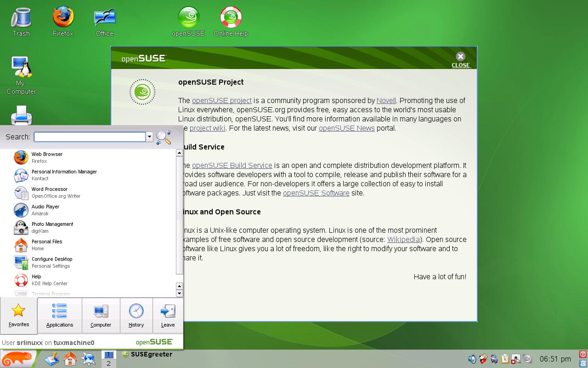The height and width of the screenshot is (368, 588).
Task: Click the red logout power button in the panel
Action: 583,354
